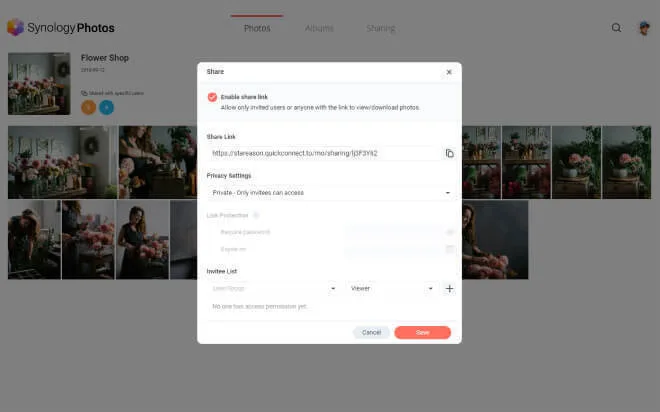Image resolution: width=660 pixels, height=412 pixels.
Task: Switch to the Sharing tab
Action: 380,28
